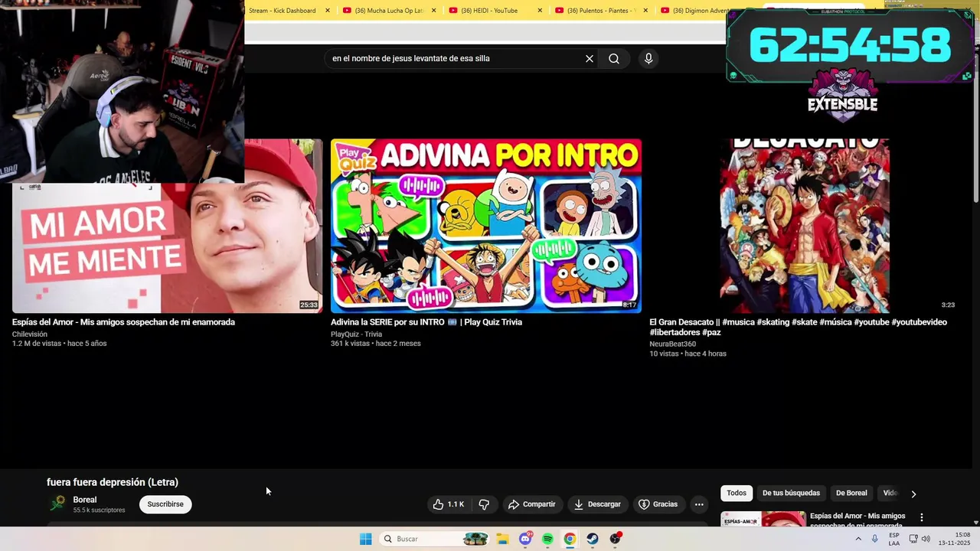Open the ESP LAA language indicator
Image resolution: width=980 pixels, height=551 pixels.
(894, 539)
